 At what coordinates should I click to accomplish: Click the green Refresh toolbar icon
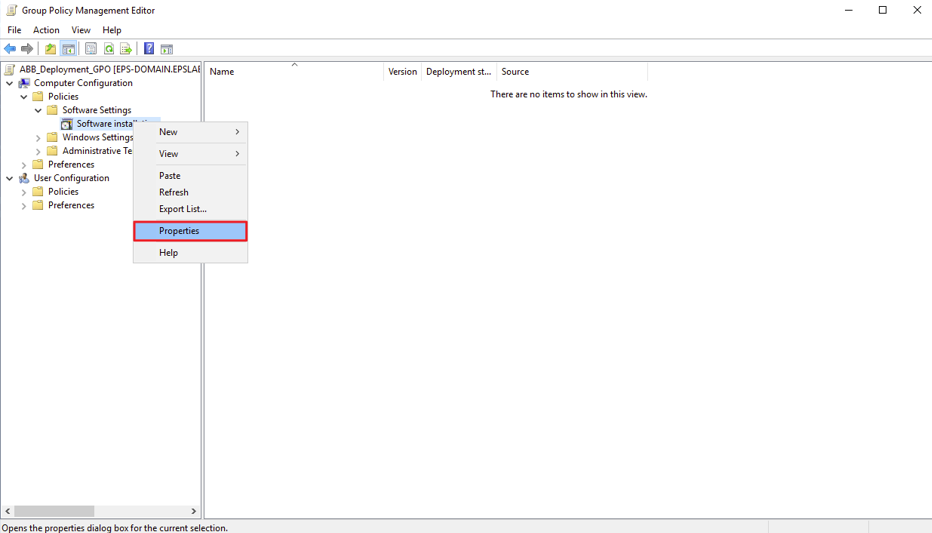pyautogui.click(x=109, y=49)
